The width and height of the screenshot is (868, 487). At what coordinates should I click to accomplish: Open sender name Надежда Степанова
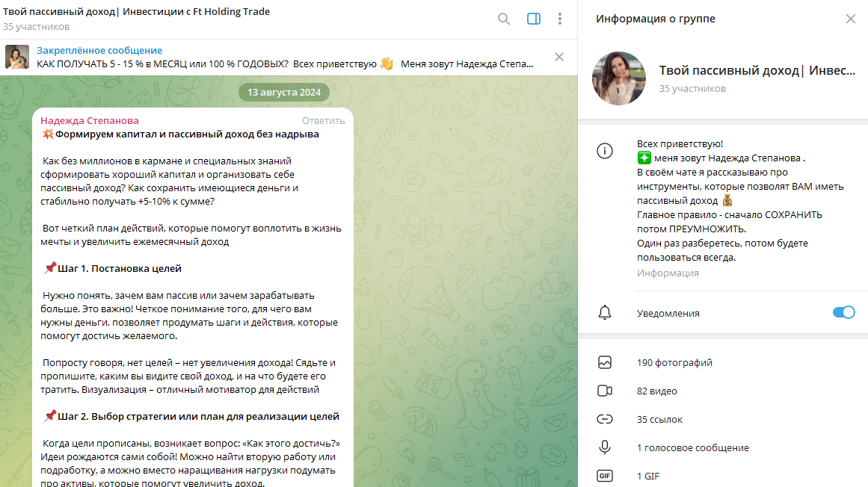tap(90, 120)
